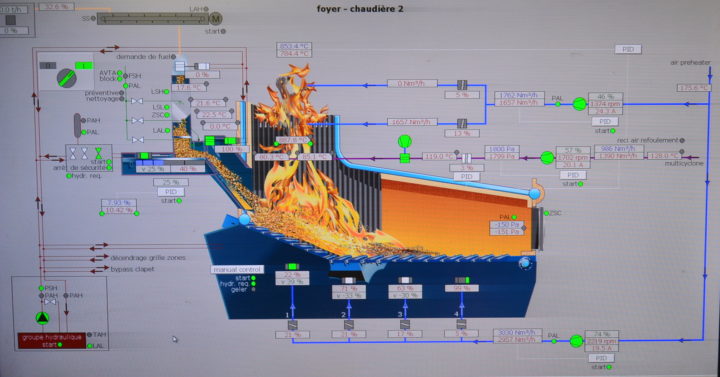The height and width of the screenshot is (377, 720).
Task: Open grate zone 1 air damper icon
Action: click(x=292, y=325)
